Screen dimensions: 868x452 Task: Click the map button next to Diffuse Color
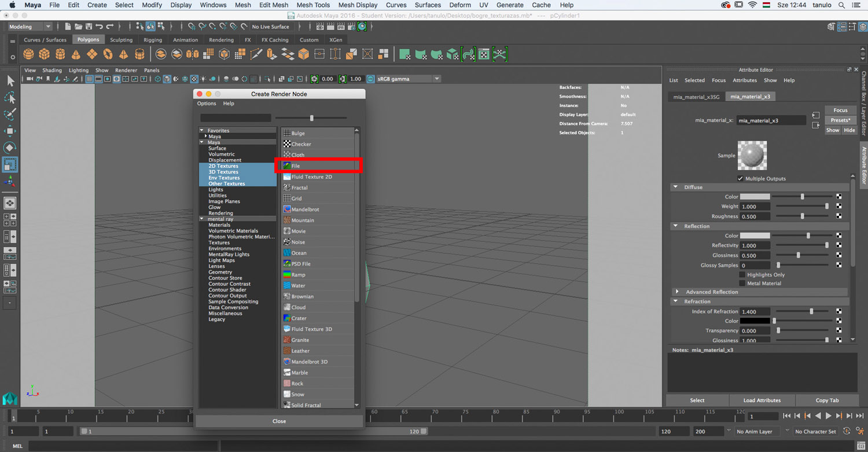[838, 197]
